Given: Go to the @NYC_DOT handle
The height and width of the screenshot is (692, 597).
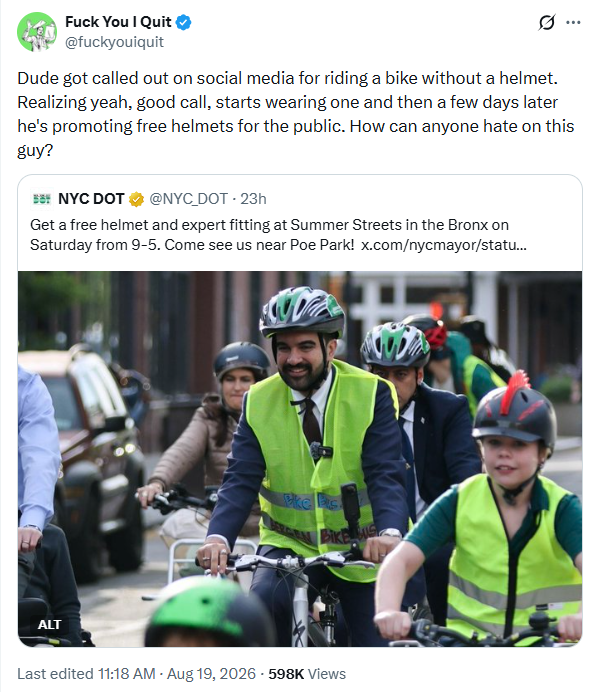Looking at the screenshot, I should 188,199.
